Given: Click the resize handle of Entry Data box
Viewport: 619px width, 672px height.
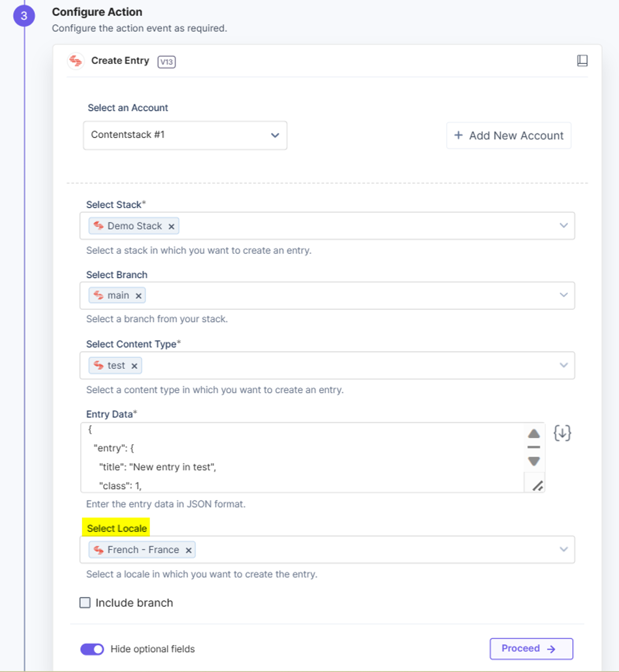Looking at the screenshot, I should tap(538, 486).
